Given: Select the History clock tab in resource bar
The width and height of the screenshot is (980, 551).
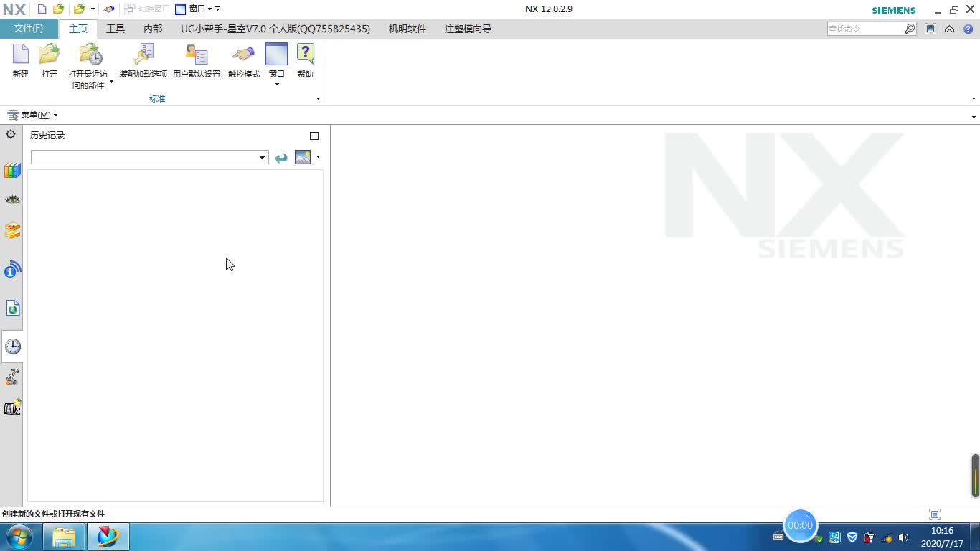Looking at the screenshot, I should 12,347.
